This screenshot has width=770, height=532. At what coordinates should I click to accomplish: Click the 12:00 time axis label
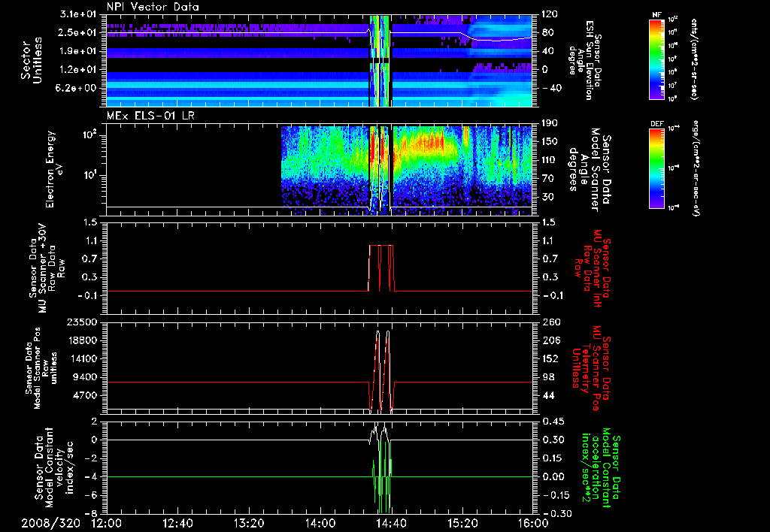[105, 522]
